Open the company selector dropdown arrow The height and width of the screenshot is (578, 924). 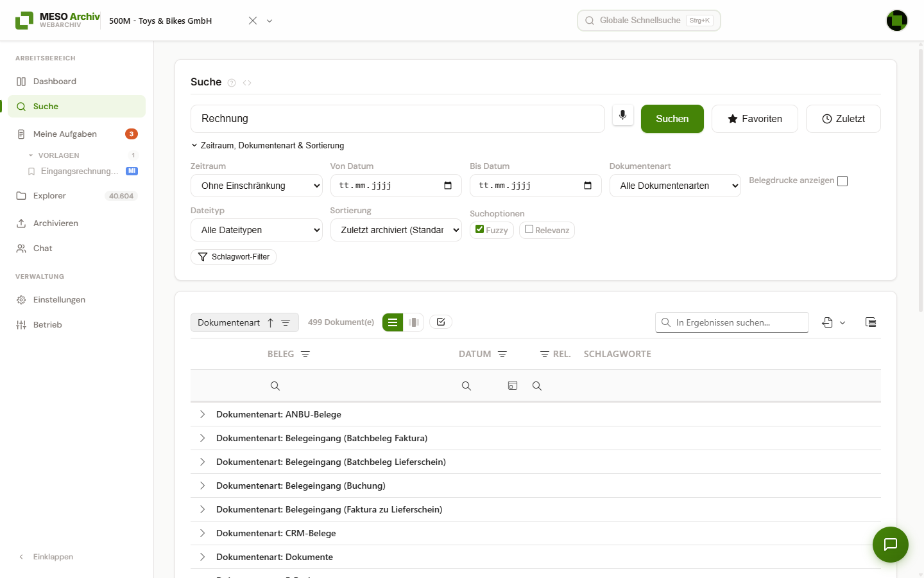pos(269,21)
